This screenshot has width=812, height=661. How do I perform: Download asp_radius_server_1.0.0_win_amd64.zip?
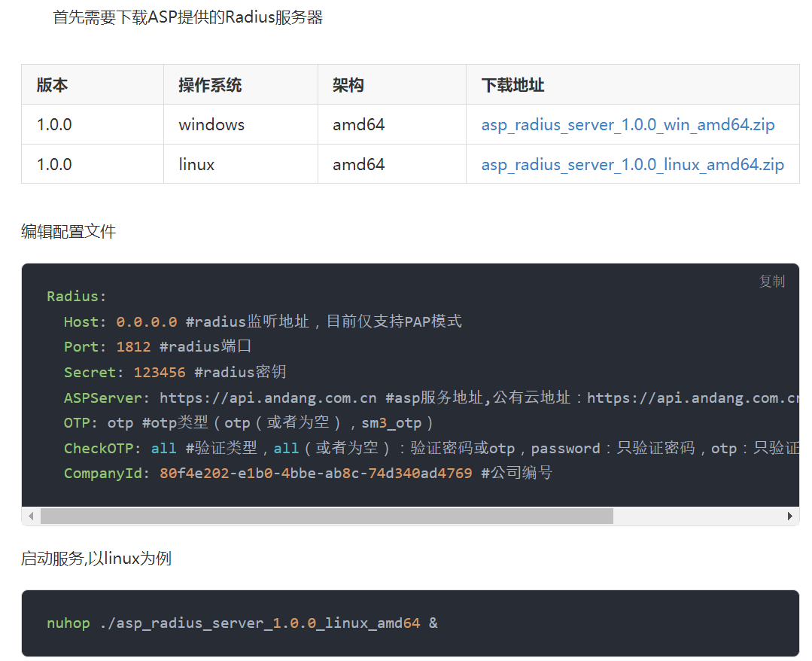(x=628, y=125)
